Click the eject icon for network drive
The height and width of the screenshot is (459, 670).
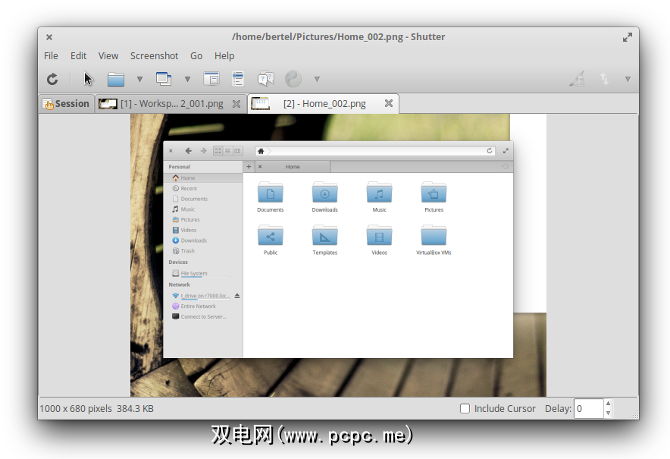[x=237, y=296]
